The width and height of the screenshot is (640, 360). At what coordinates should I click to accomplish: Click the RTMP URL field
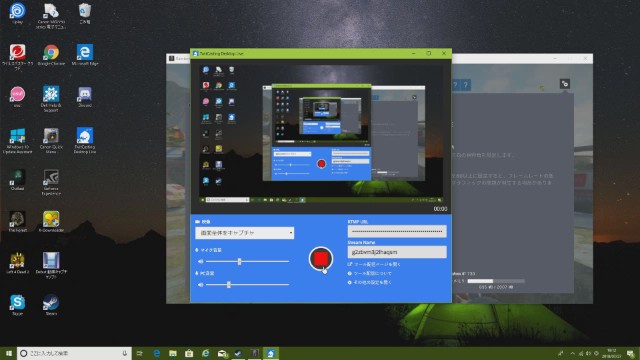397,231
